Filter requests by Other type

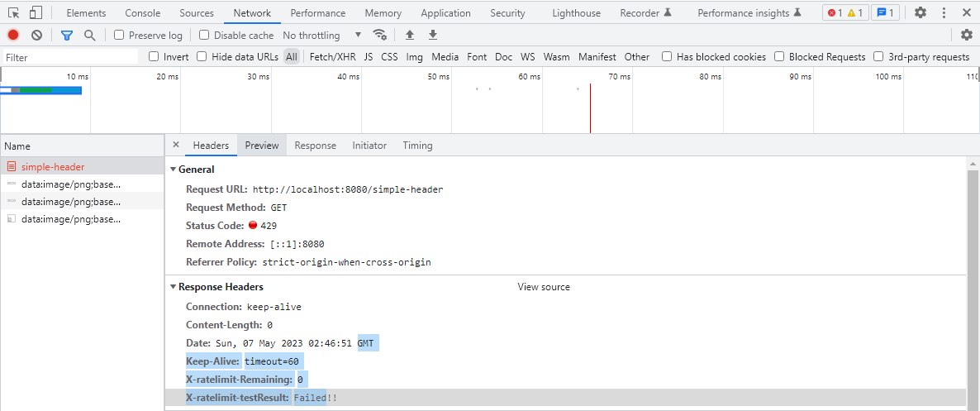pos(637,57)
